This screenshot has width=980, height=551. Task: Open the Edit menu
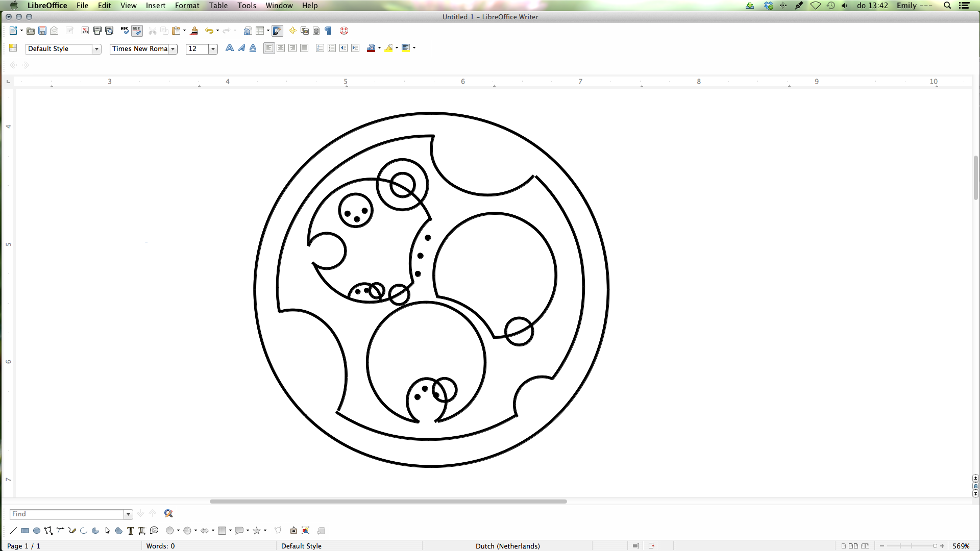coord(104,6)
